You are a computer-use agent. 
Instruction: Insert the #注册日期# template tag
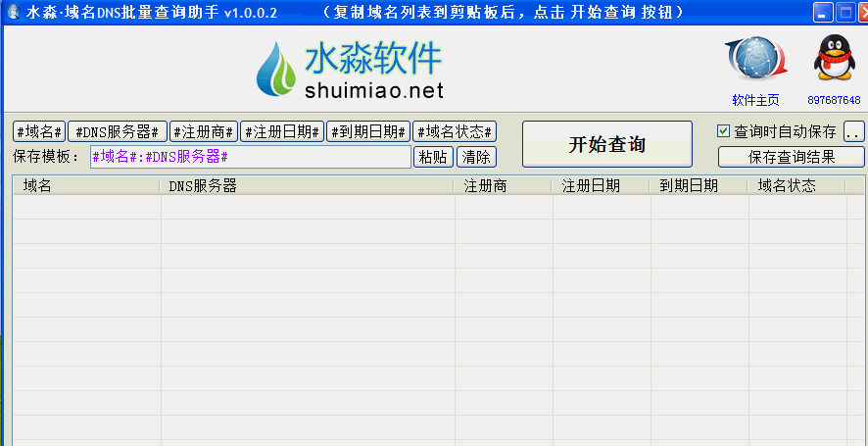pos(282,131)
